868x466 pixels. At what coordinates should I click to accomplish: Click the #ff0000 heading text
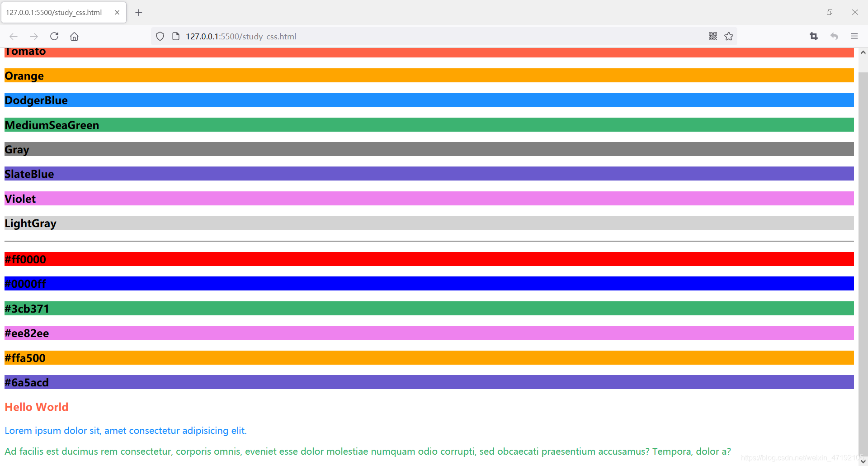click(25, 259)
